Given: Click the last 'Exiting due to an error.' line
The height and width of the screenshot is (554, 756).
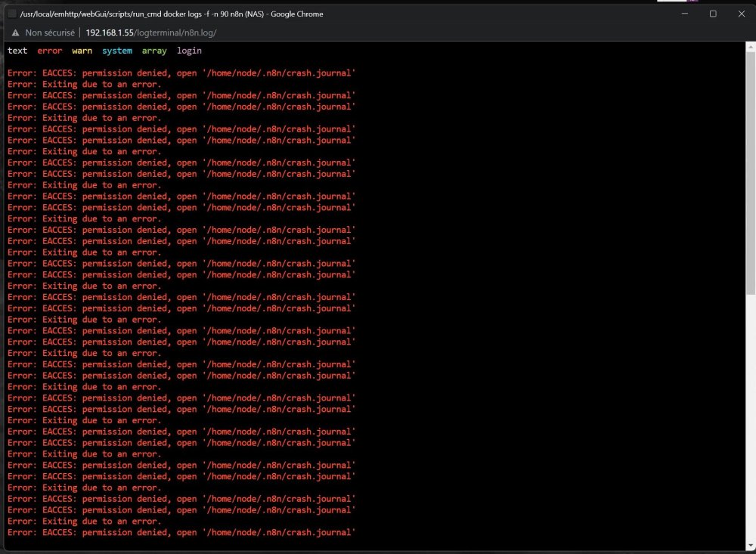Looking at the screenshot, I should coord(85,522).
